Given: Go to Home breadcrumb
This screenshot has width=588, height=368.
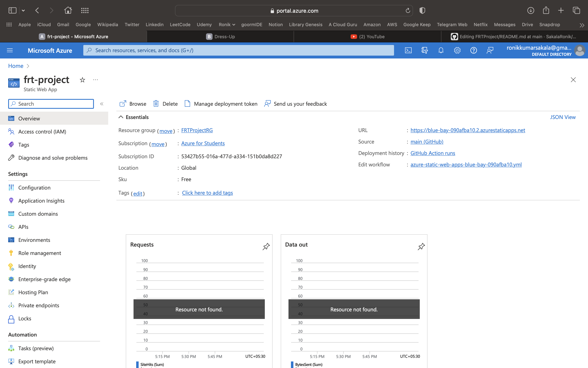Looking at the screenshot, I should coord(16,66).
